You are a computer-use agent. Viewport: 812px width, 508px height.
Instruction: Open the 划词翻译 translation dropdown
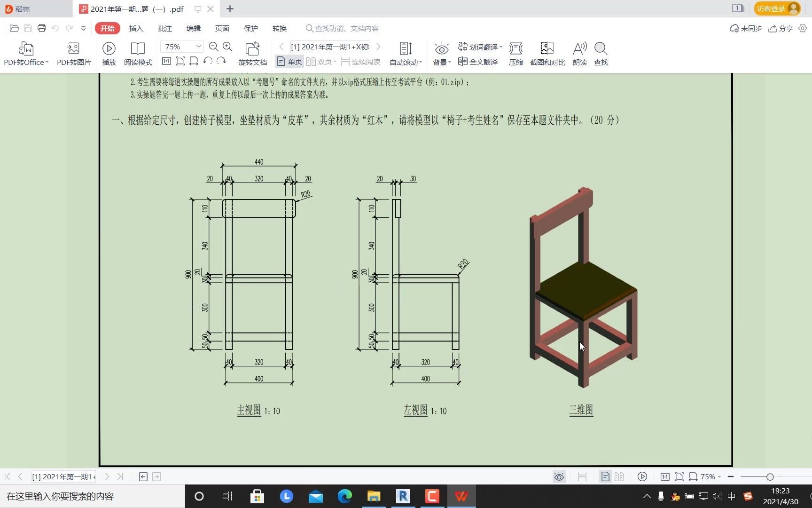coord(479,47)
